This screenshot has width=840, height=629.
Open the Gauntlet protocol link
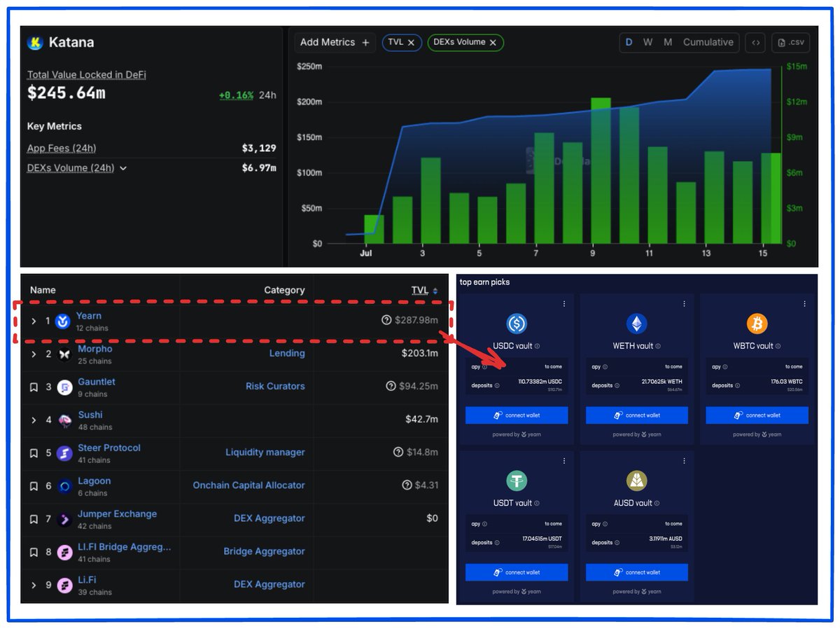[97, 382]
